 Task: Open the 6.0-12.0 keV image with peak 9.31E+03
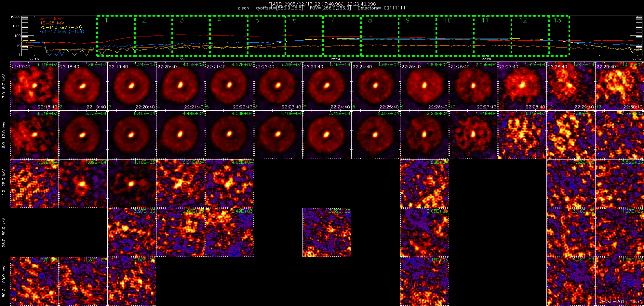pyautogui.click(x=34, y=135)
